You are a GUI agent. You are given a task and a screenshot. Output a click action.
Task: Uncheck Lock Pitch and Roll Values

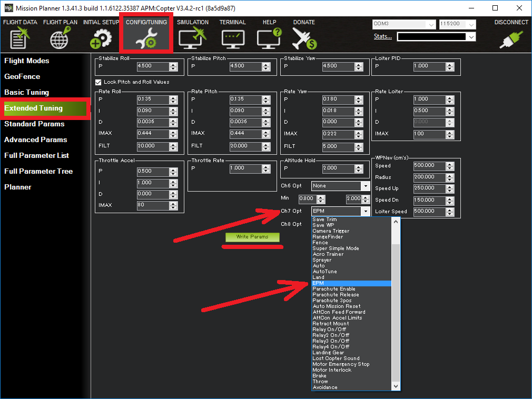click(x=98, y=82)
